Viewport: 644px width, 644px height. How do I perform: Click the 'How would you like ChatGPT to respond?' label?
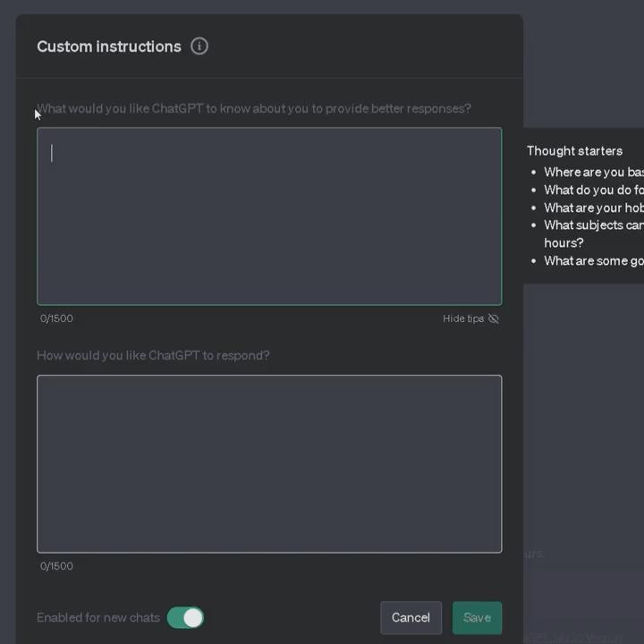click(153, 355)
